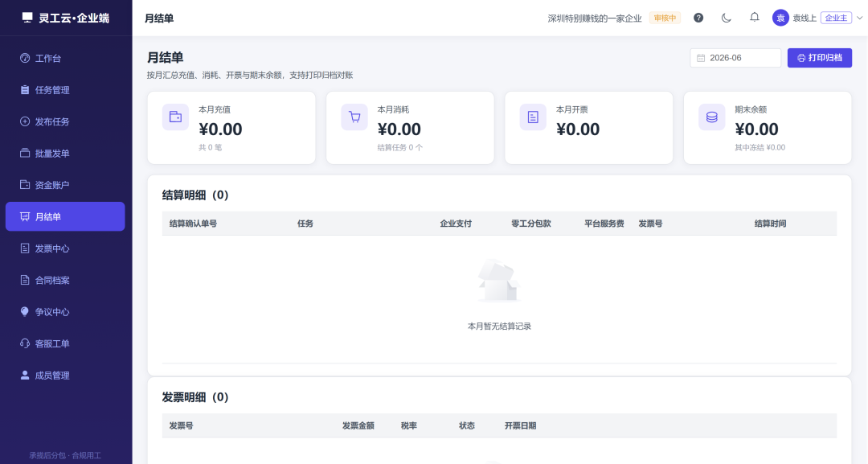
Task: Click the 工作台 dashboard icon
Action: (25, 58)
